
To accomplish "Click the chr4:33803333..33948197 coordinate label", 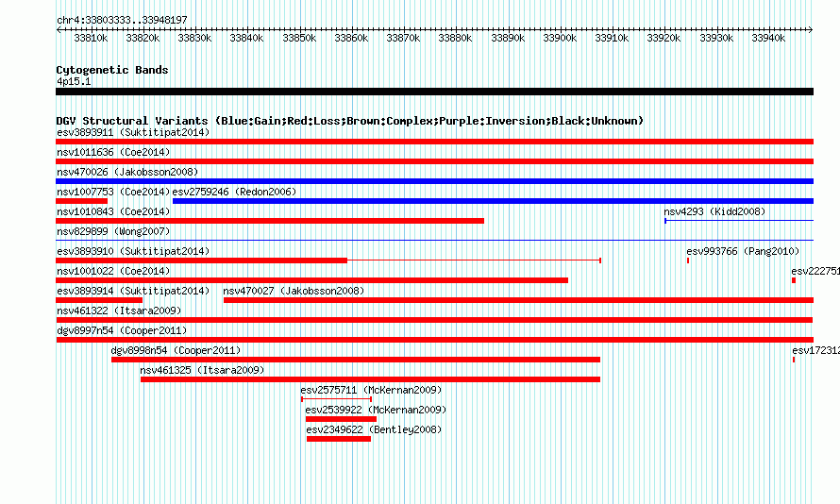I will pos(122,20).
